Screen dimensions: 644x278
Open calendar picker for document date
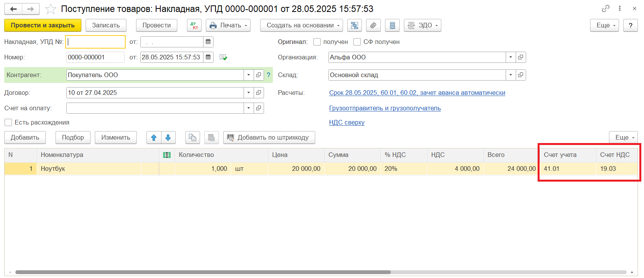208,57
